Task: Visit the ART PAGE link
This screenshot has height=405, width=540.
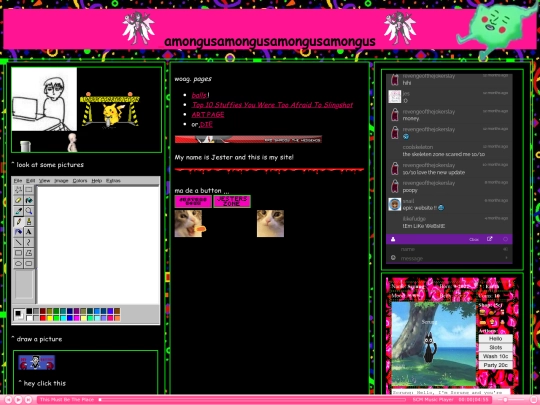Action: (x=208, y=114)
